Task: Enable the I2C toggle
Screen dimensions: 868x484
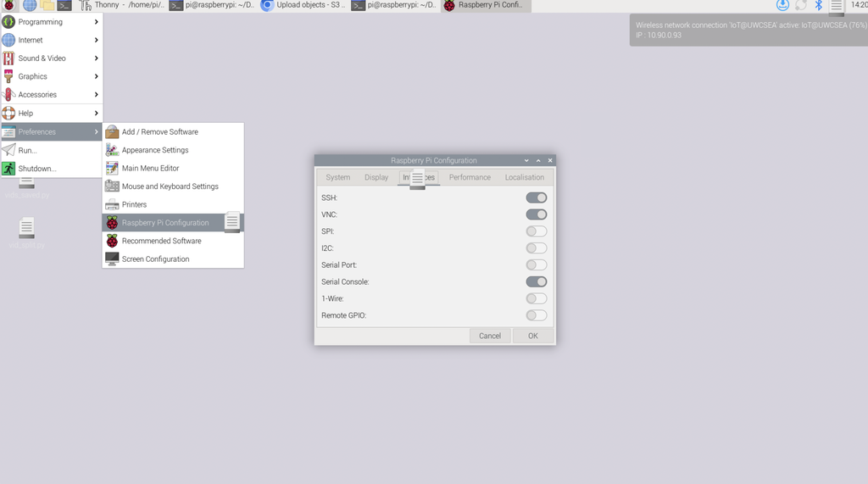Action: (x=537, y=248)
